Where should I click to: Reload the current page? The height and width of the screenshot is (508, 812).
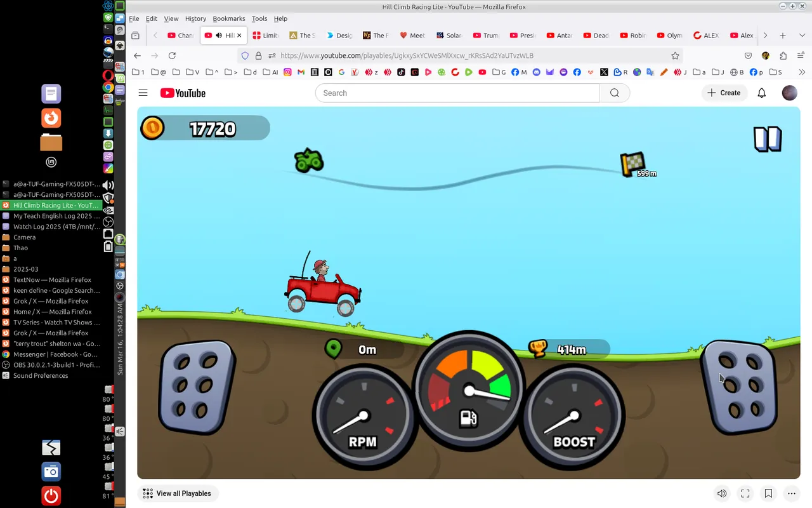172,56
